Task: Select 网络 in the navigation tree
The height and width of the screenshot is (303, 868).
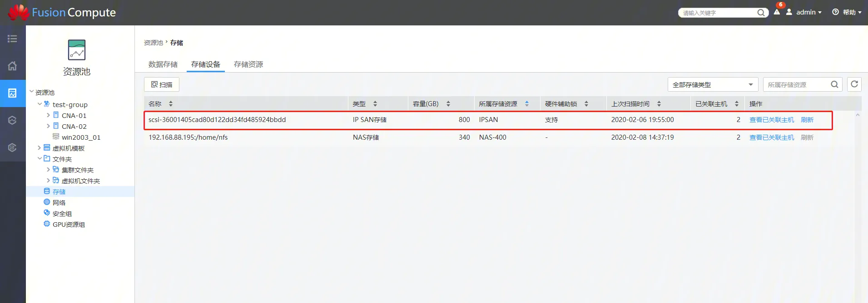Action: pyautogui.click(x=59, y=203)
